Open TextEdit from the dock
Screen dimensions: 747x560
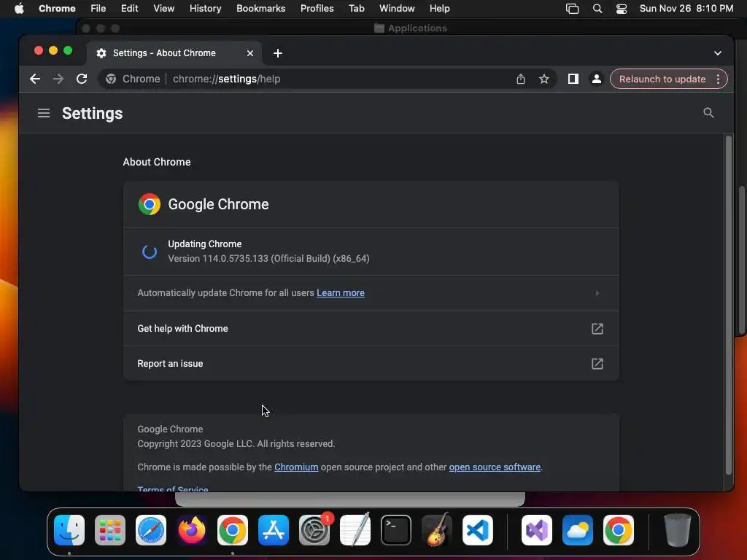(355, 530)
